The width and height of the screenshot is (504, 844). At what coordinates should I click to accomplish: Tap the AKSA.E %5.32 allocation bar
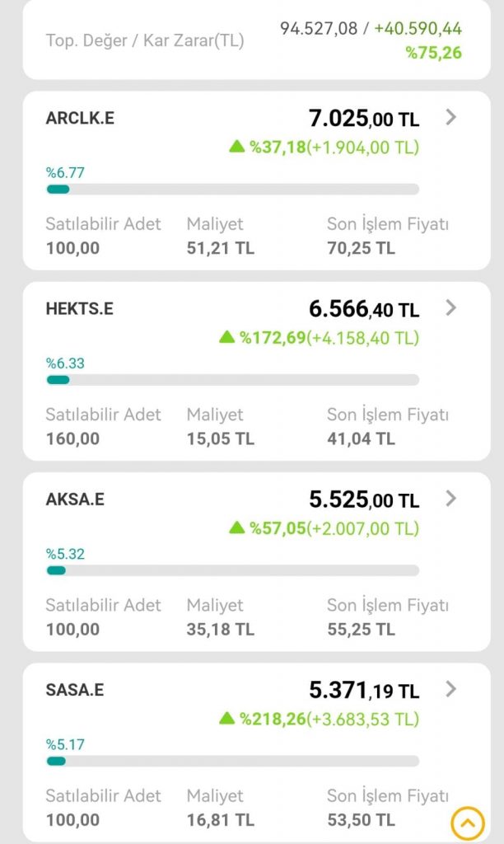click(232, 570)
